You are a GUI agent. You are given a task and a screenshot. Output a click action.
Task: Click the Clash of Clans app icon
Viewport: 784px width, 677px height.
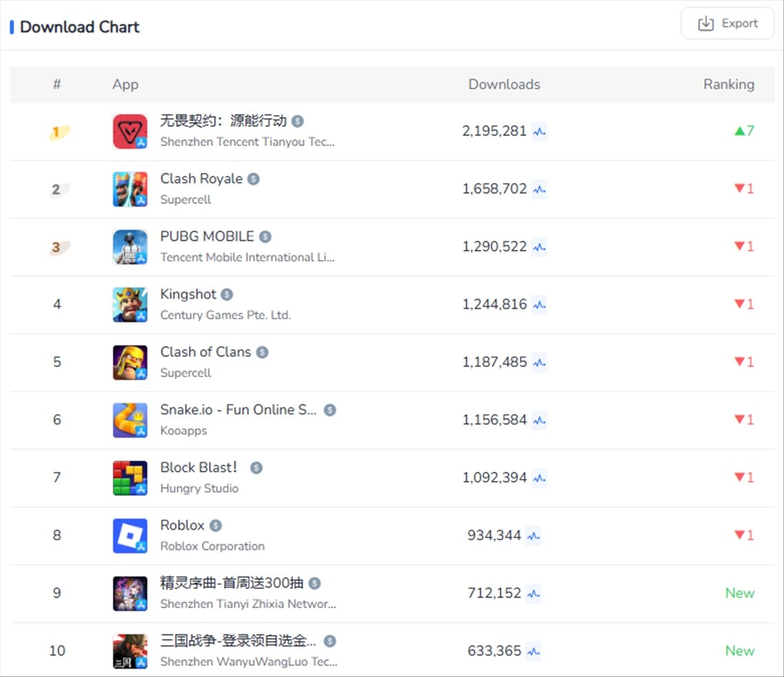tap(130, 363)
